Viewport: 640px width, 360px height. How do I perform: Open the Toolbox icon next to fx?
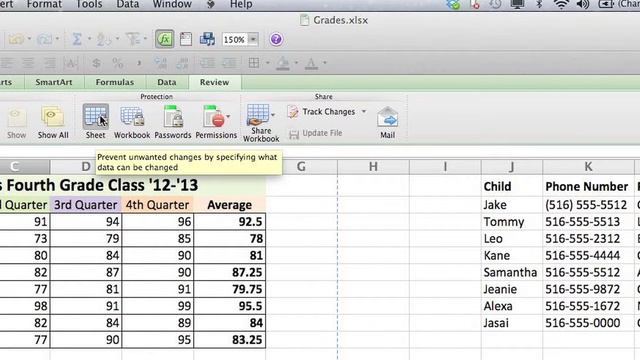pyautogui.click(x=186, y=40)
